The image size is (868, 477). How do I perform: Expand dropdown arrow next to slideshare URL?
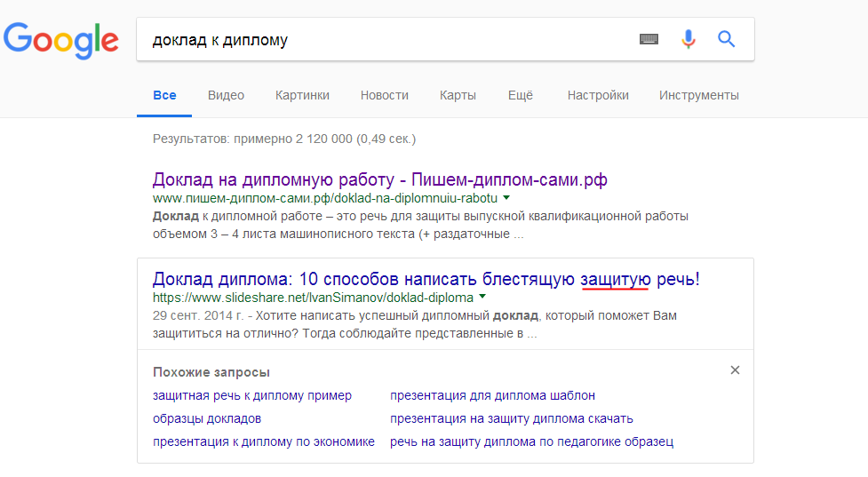coord(482,297)
